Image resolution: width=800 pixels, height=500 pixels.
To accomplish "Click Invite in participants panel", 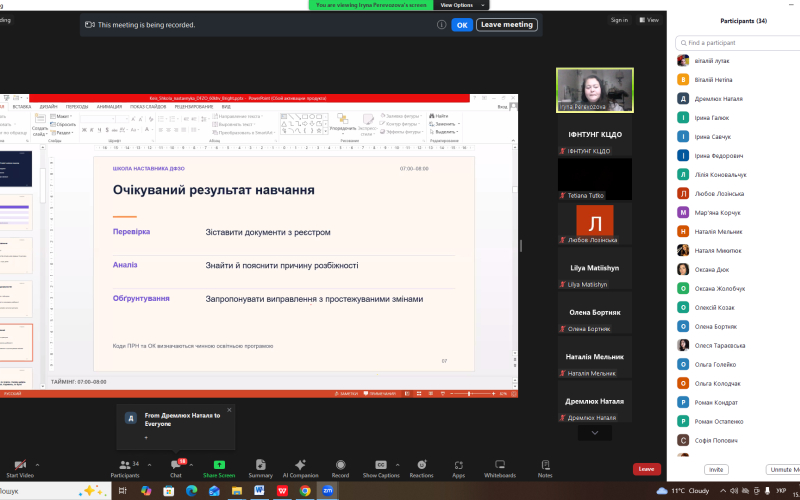I will coord(716,469).
